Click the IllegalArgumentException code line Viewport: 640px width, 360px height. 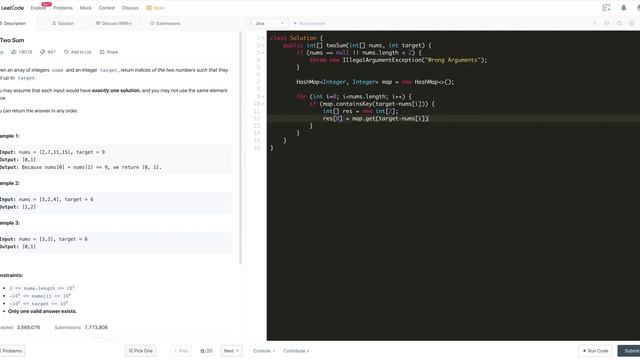coord(398,60)
